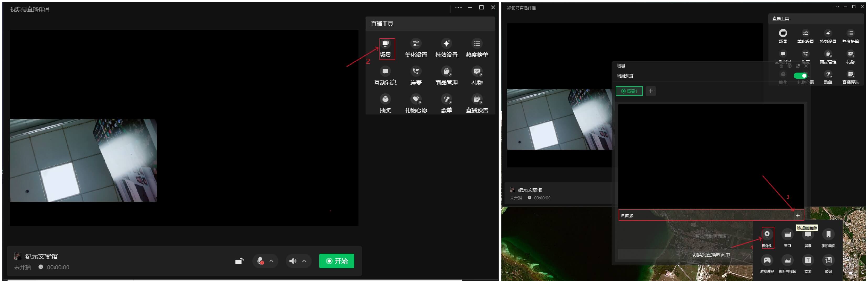Open 特效设置 in the right window
Image resolution: width=868 pixels, height=283 pixels.
pyautogui.click(x=828, y=36)
